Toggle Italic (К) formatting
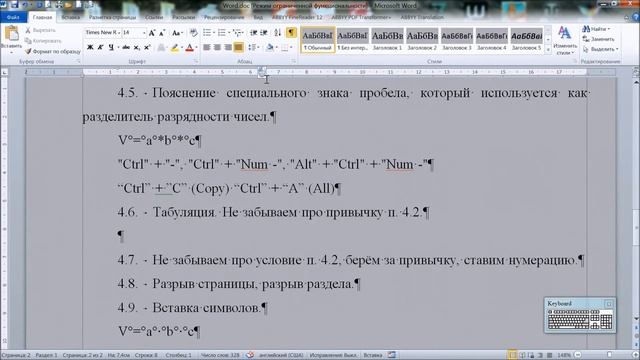Image resolution: width=640 pixels, height=360 pixels. click(100, 48)
